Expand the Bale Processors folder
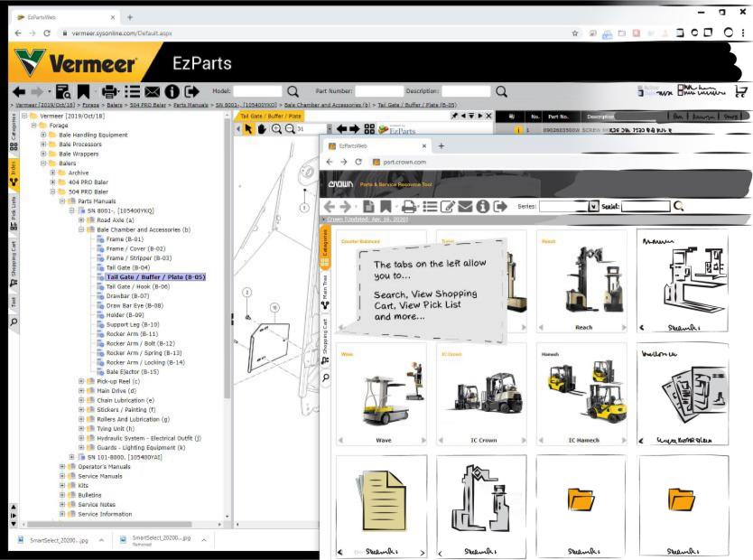This screenshot has width=753, height=560. tap(43, 145)
